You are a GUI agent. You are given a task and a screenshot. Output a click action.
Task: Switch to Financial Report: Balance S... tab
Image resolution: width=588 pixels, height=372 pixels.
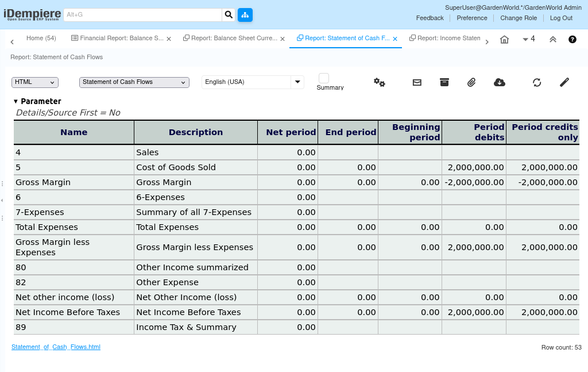(x=122, y=38)
